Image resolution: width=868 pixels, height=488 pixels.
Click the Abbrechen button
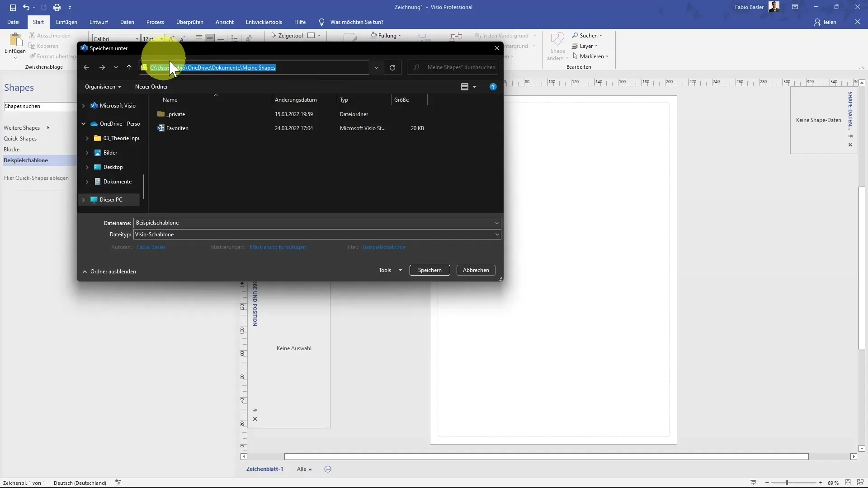476,270
